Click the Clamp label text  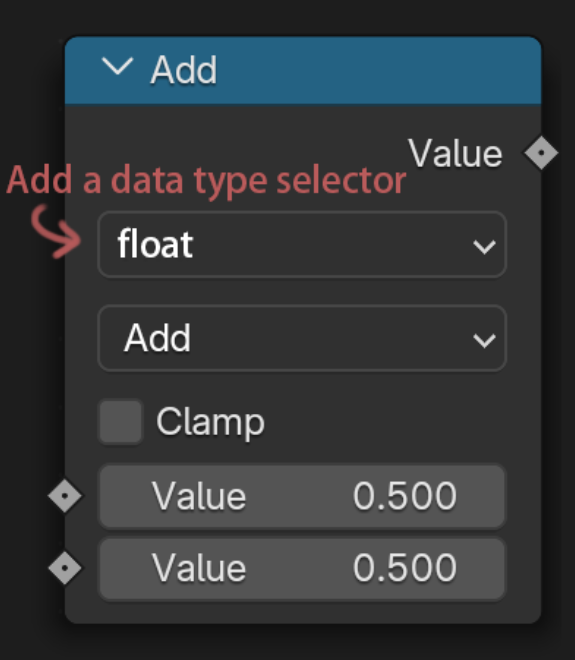tap(210, 423)
